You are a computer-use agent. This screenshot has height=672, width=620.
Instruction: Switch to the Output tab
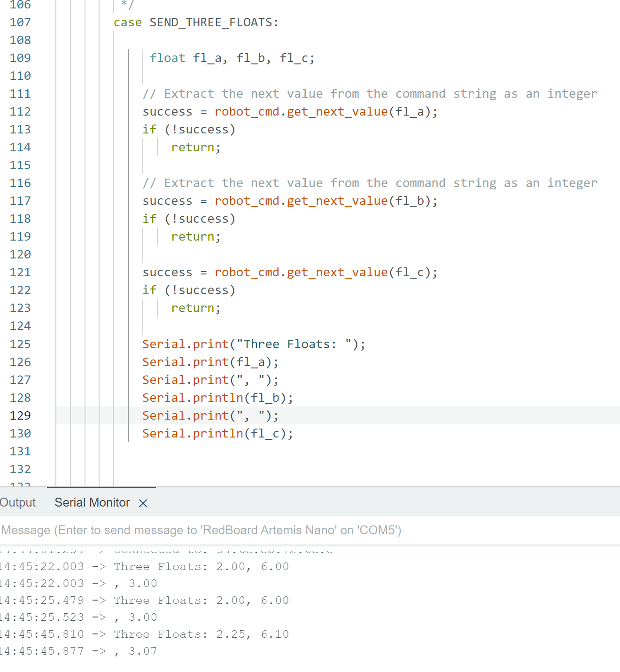point(18,502)
